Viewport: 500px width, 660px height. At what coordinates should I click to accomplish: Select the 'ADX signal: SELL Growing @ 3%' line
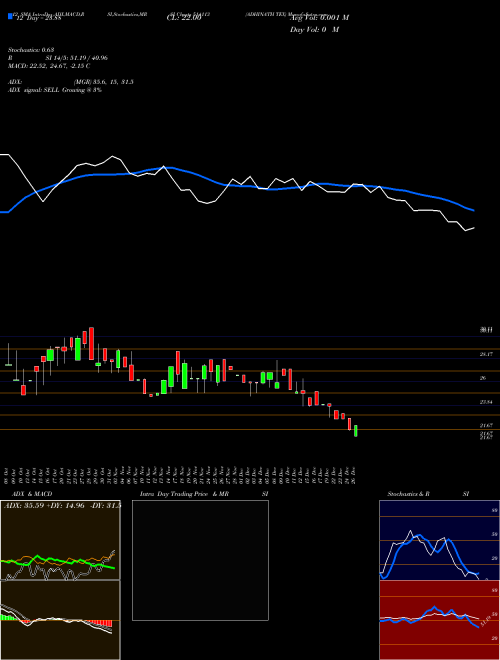55,90
